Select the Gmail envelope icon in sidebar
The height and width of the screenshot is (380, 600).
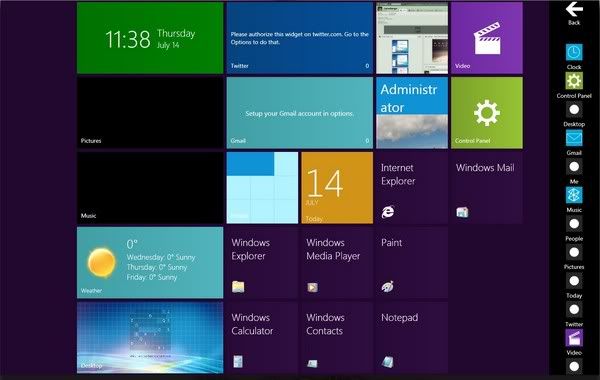point(574,138)
